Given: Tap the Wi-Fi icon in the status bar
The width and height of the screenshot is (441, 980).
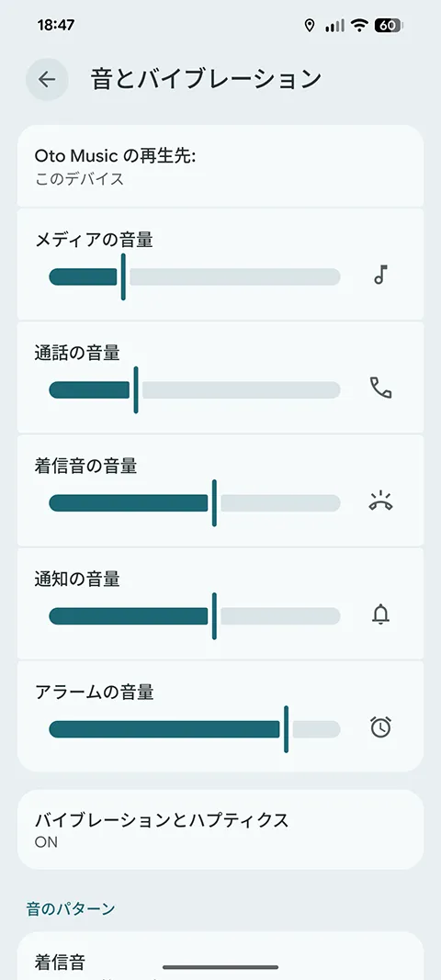Looking at the screenshot, I should [359, 25].
